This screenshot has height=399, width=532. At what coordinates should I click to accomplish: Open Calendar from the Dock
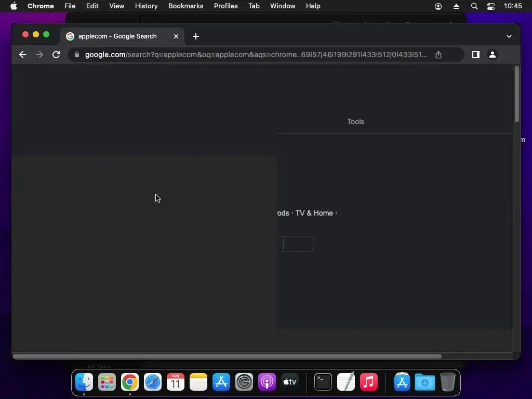click(176, 382)
